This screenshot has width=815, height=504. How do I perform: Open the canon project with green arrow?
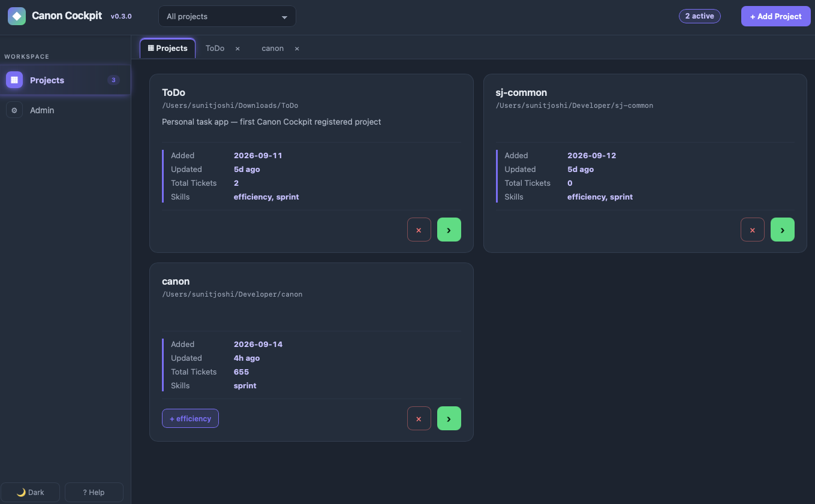(449, 418)
